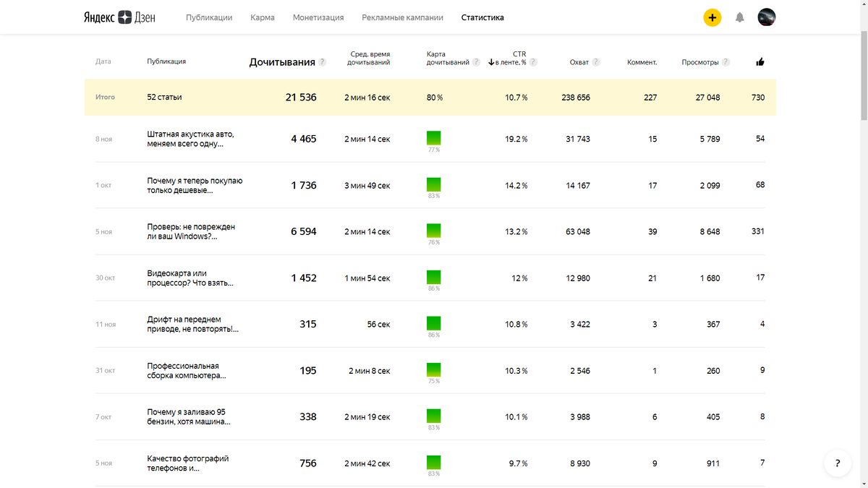Click the Яндекс Дзен logo
868x488 pixels.
tap(119, 17)
